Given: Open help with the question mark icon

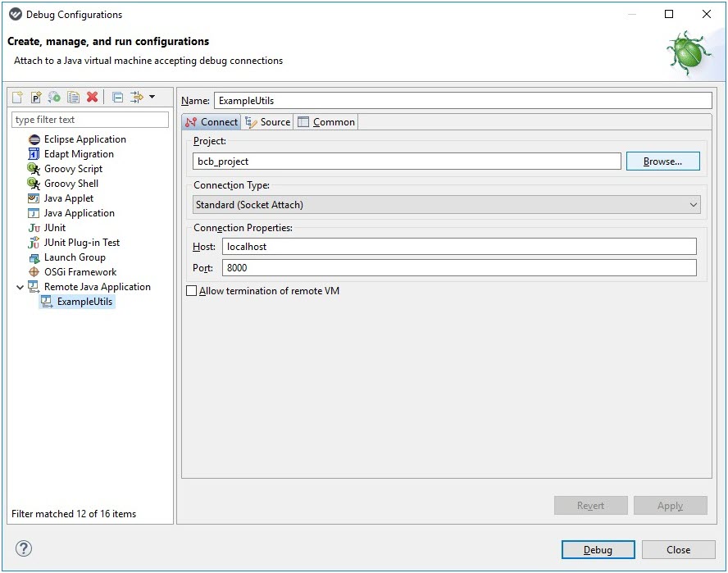Looking at the screenshot, I should pos(24,548).
